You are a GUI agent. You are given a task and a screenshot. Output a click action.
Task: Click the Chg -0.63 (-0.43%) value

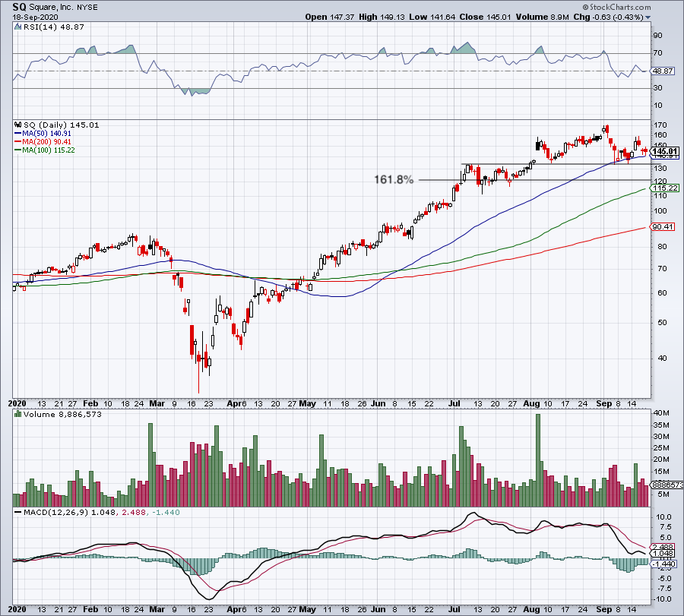(x=608, y=17)
